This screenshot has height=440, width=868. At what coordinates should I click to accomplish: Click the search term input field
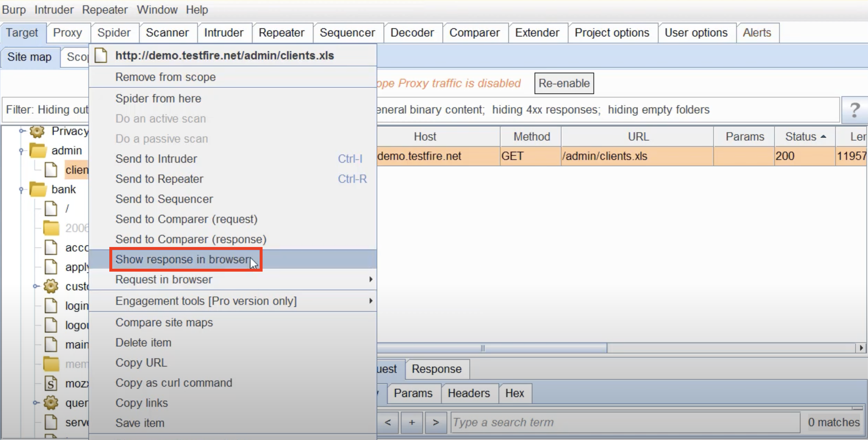[x=625, y=422]
